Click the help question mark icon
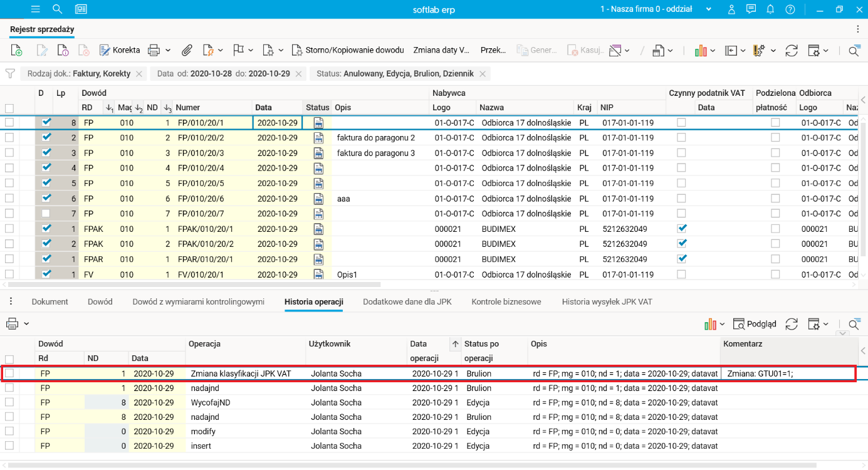This screenshot has height=470, width=868. coord(790,9)
